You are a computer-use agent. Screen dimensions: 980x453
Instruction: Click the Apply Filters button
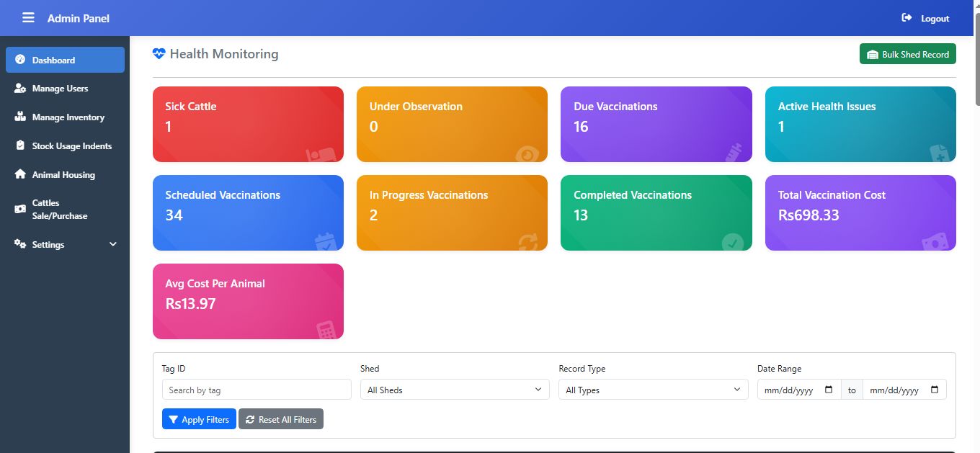pos(199,419)
